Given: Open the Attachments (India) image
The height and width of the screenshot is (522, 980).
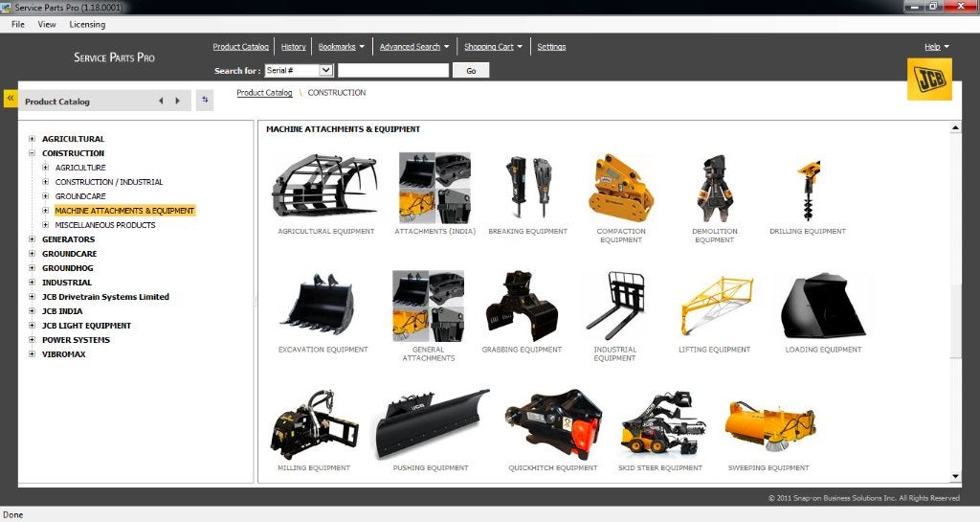Looking at the screenshot, I should coord(435,188).
